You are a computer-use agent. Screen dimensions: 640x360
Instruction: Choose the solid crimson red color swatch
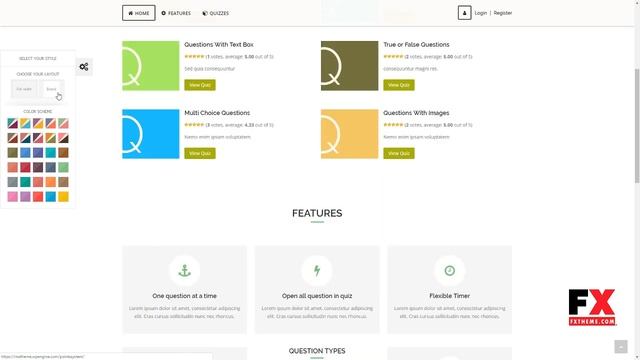click(25, 167)
